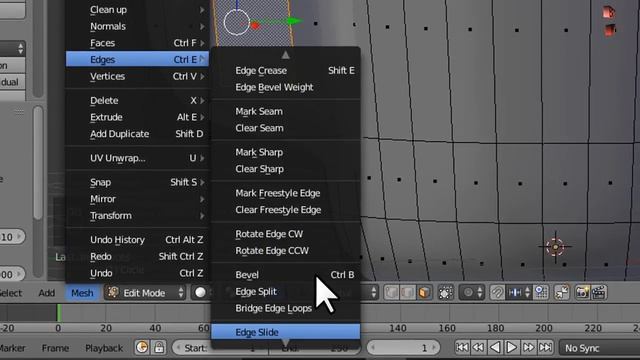Jump to the timeline start frame
Screen dimensions: 640x360
462,348
